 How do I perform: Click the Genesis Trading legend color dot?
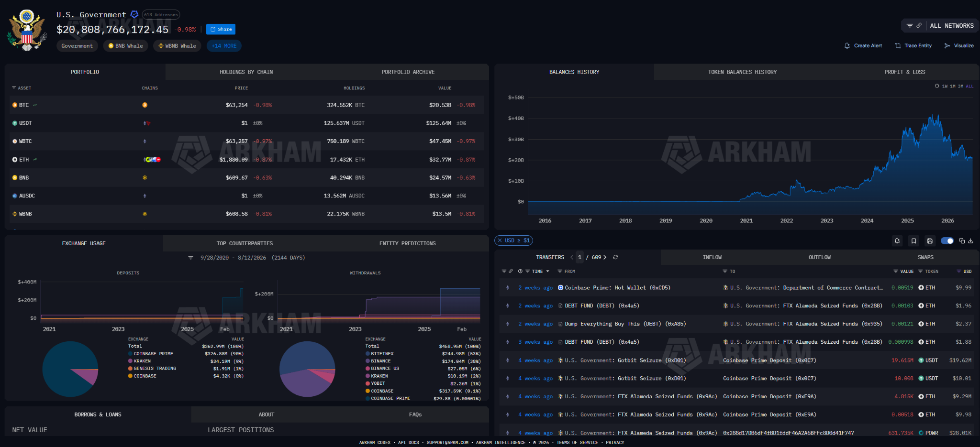(130, 369)
